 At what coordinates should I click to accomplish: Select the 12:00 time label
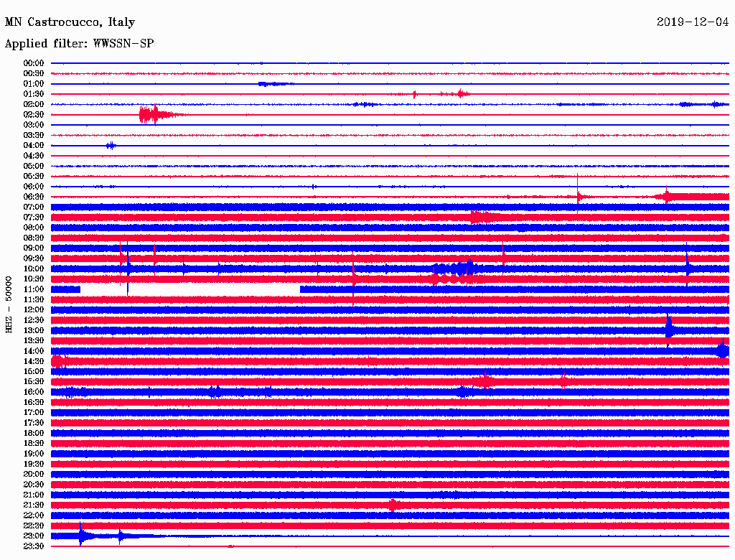click(34, 309)
